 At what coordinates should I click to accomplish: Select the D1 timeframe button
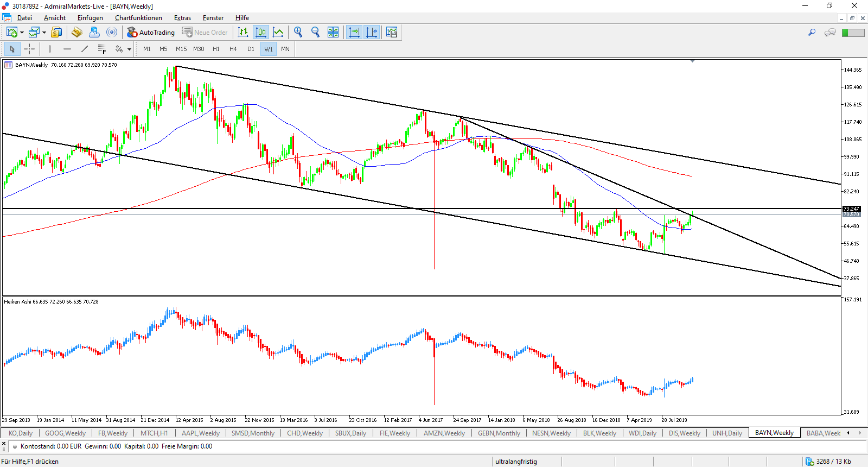pos(251,49)
